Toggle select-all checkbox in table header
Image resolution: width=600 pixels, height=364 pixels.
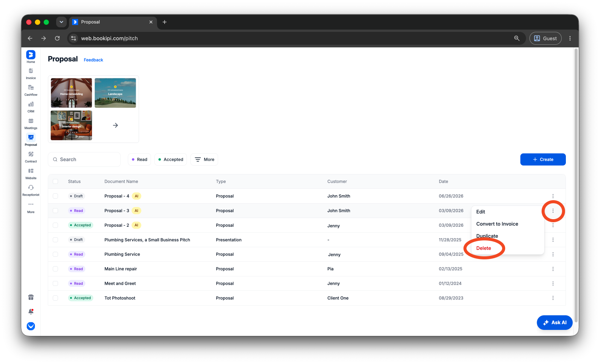55,182
